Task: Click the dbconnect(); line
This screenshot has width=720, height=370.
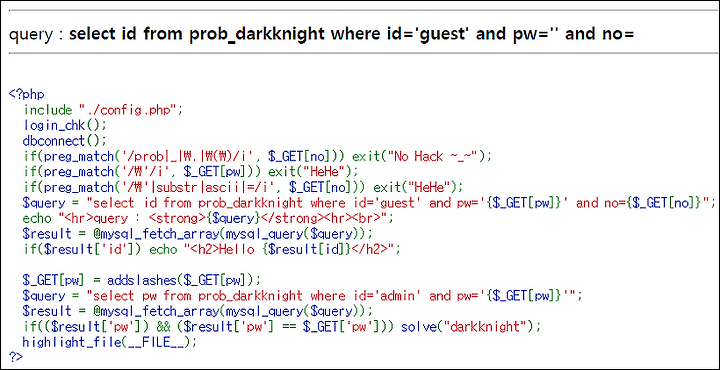Action: pyautogui.click(x=64, y=140)
